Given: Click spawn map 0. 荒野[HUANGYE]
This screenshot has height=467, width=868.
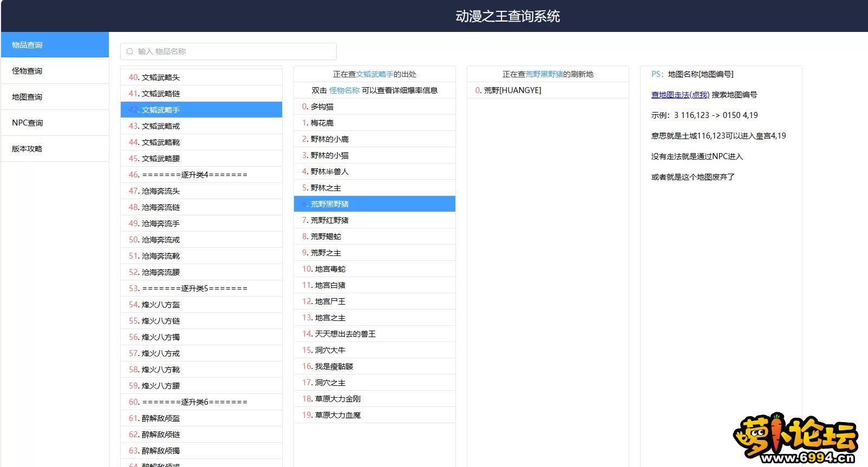Looking at the screenshot, I should (548, 90).
